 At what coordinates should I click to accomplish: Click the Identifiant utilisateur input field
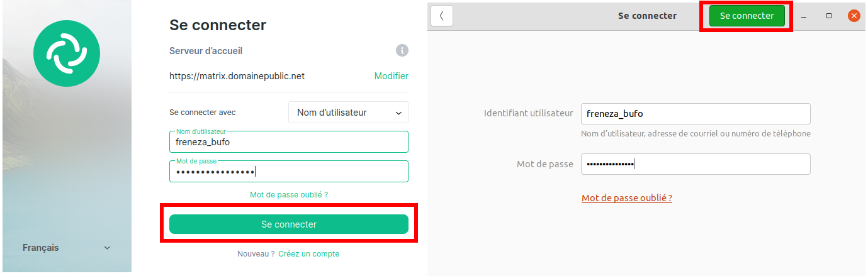tap(695, 114)
